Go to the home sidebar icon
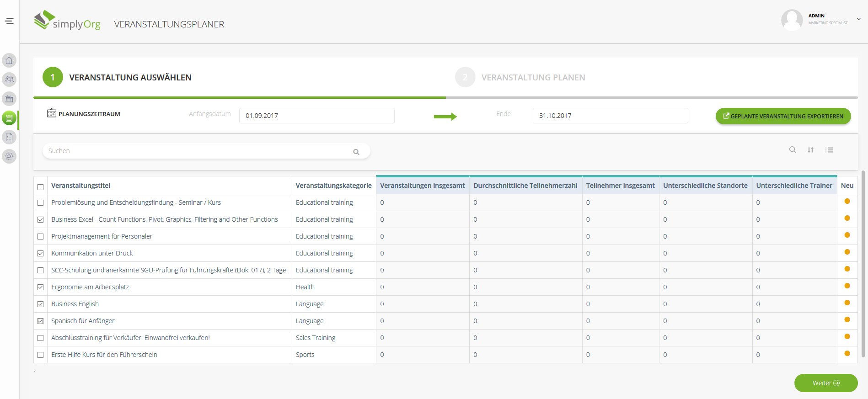 coord(9,60)
